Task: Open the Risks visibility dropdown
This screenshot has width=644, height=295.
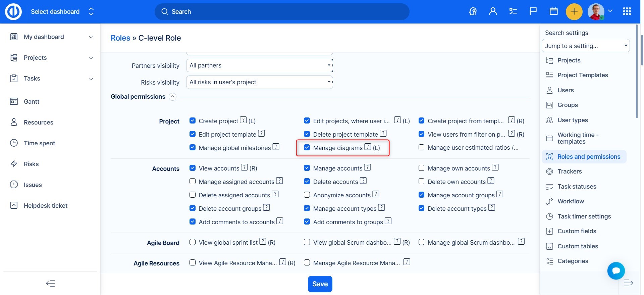Action: pyautogui.click(x=259, y=82)
